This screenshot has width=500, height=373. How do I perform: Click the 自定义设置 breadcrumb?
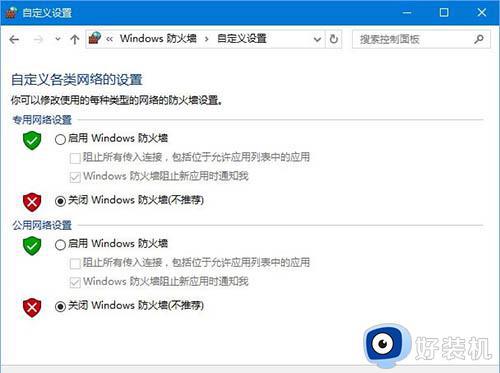(242, 39)
